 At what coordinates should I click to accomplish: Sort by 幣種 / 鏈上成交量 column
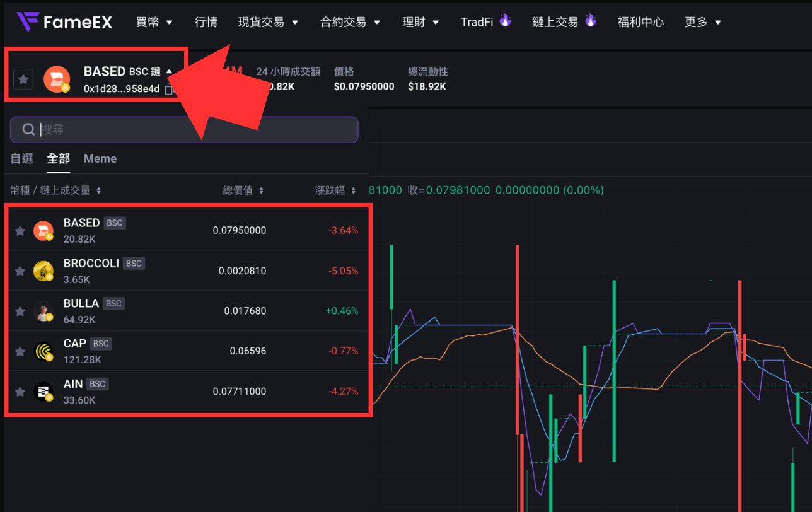(x=55, y=190)
